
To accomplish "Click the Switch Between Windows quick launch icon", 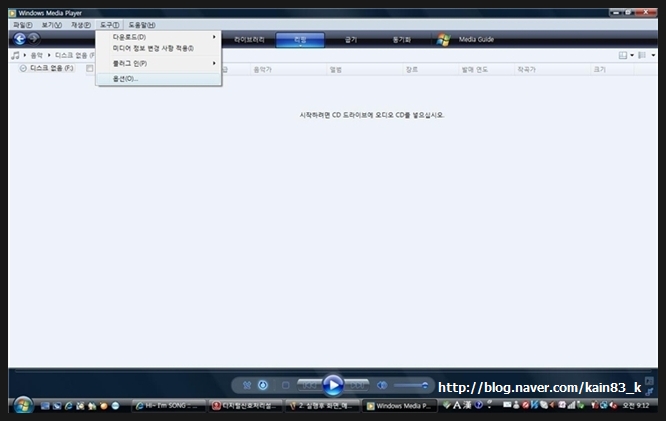I will tap(57, 406).
